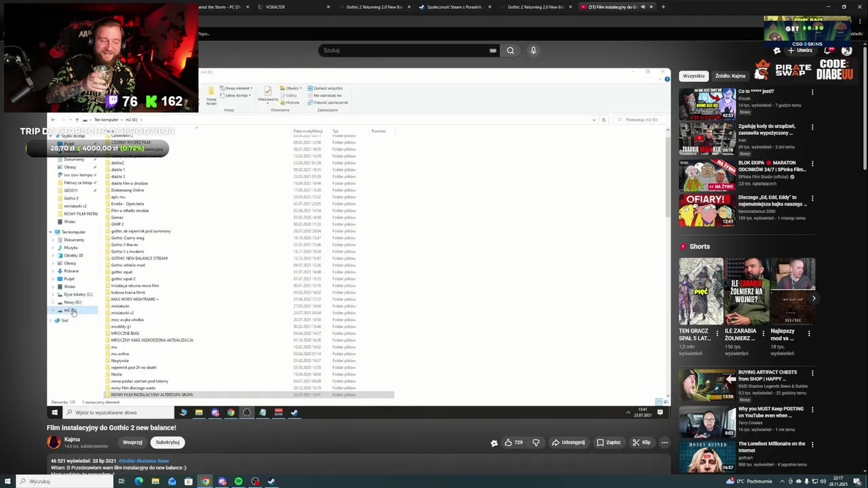Click the Wesprzyj support button
The image size is (868, 488).
(x=132, y=443)
